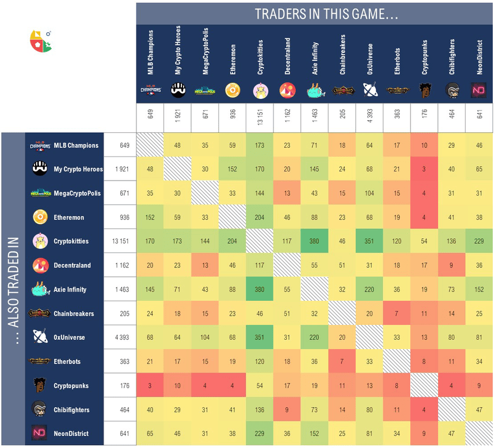Screen dimensions: 495x448
Task: Click the 'TRADERS IN THIS GAME…' header banner
Action: [315, 14]
